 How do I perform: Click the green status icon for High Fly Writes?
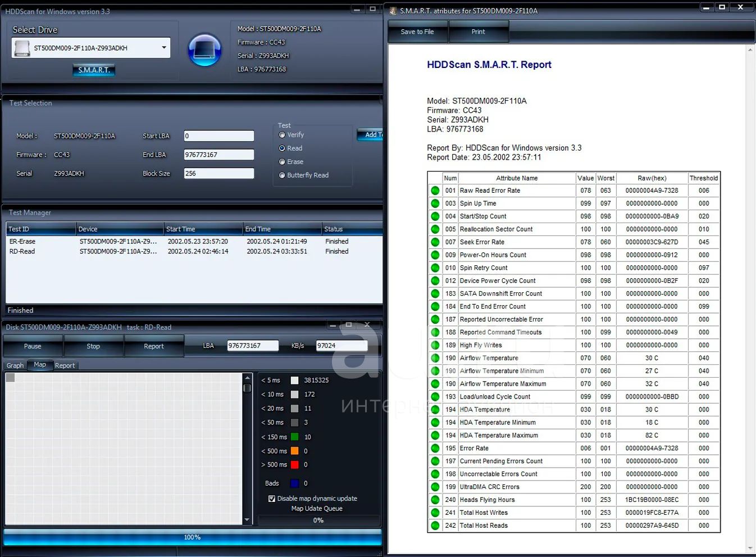[x=435, y=345]
